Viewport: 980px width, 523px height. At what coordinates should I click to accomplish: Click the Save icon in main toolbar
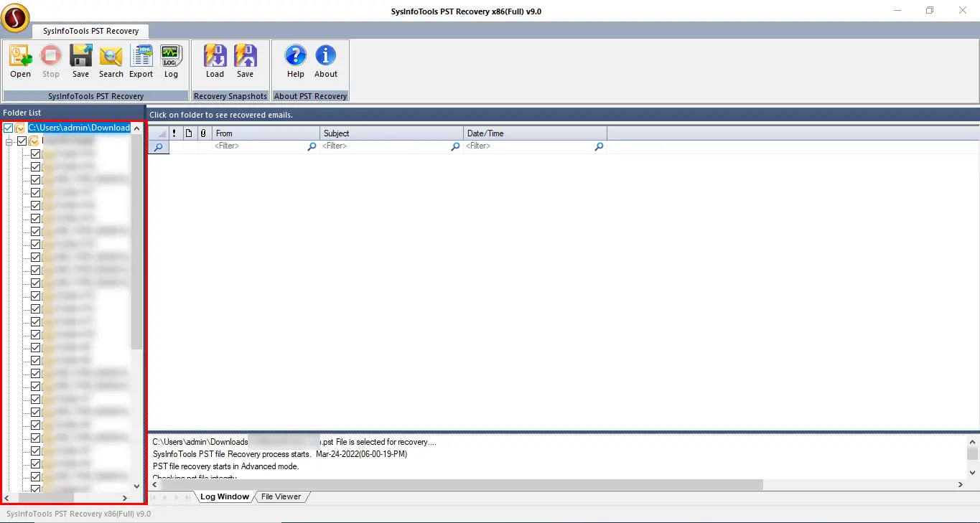(x=80, y=60)
